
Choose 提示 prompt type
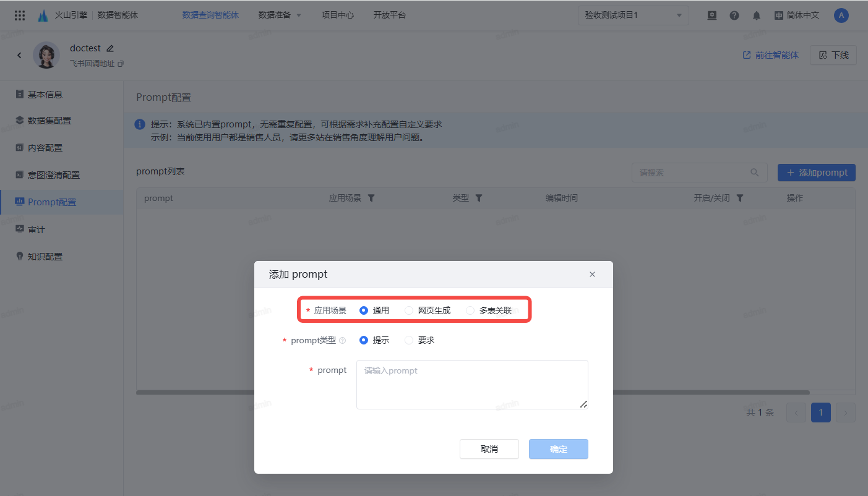[374, 340]
